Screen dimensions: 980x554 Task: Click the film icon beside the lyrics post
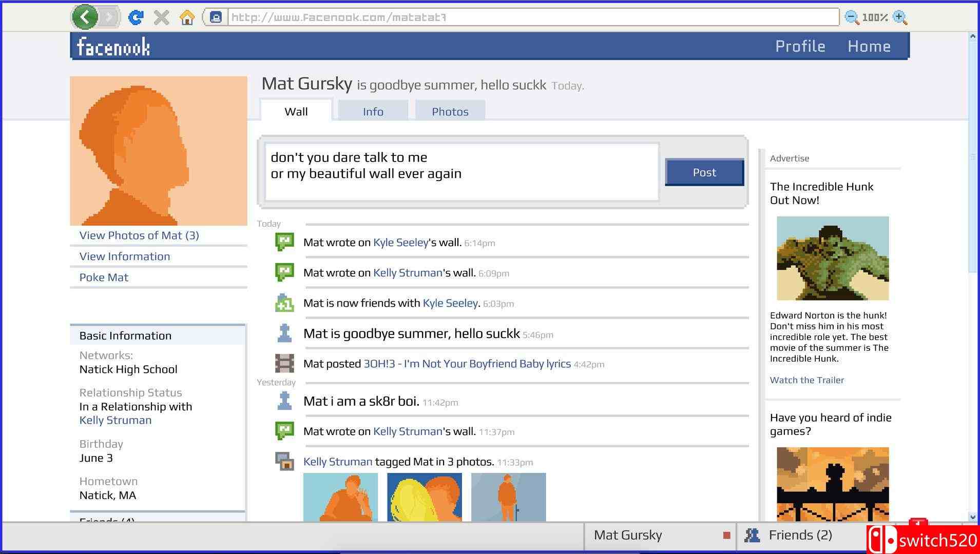pos(284,363)
